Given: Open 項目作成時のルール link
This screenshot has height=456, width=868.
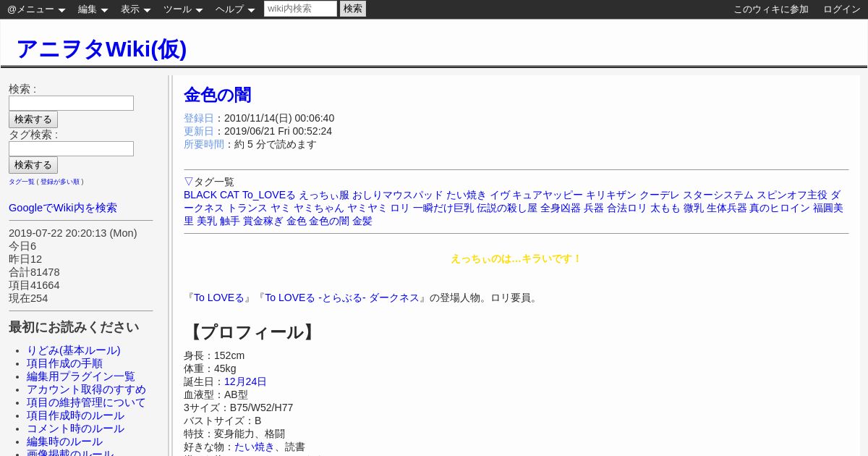Looking at the screenshot, I should pos(75,415).
